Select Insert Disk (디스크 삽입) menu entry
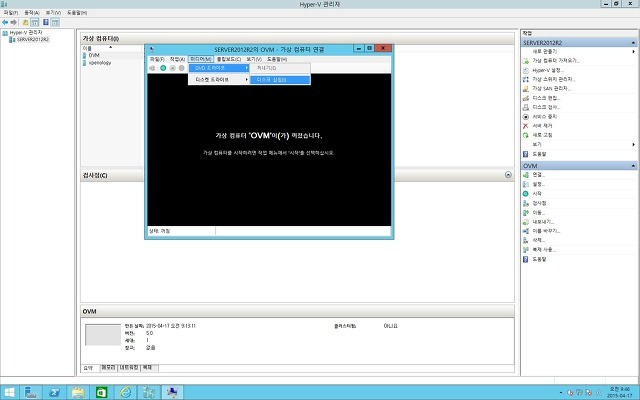640x400 pixels. click(x=280, y=80)
